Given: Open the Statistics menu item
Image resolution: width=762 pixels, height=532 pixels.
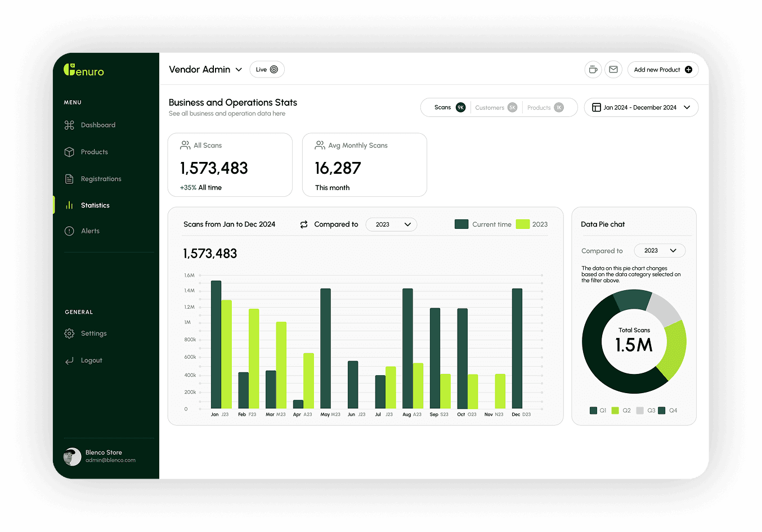Looking at the screenshot, I should 95,205.
